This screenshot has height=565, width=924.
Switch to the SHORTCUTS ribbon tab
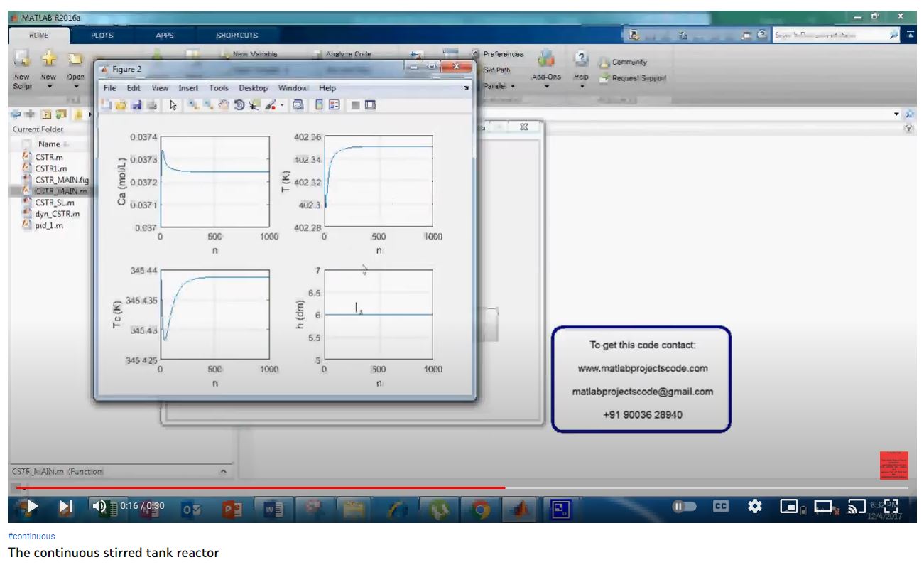click(237, 35)
